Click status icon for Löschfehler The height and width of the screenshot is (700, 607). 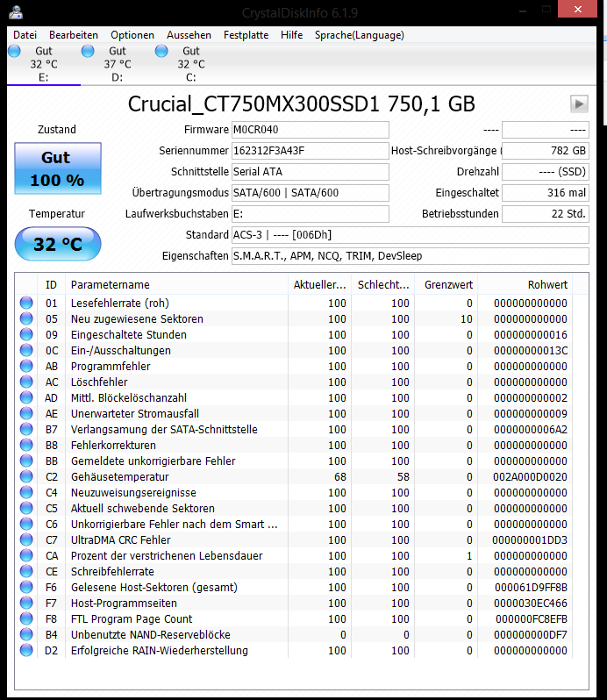click(x=26, y=382)
